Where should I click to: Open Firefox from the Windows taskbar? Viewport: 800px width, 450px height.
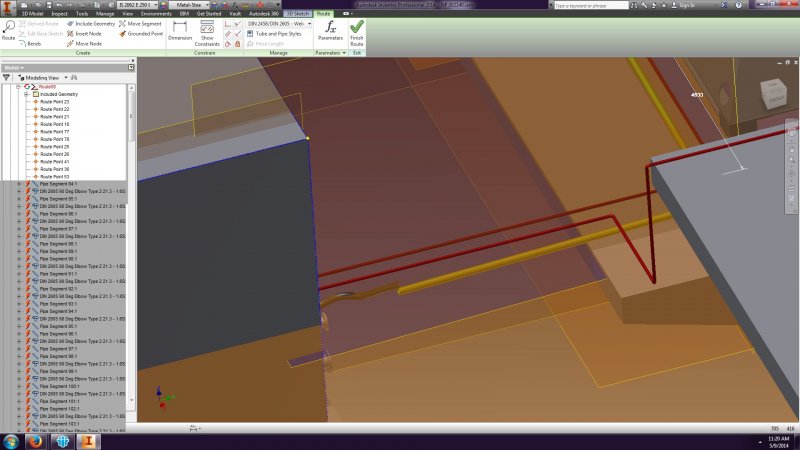pos(37,440)
